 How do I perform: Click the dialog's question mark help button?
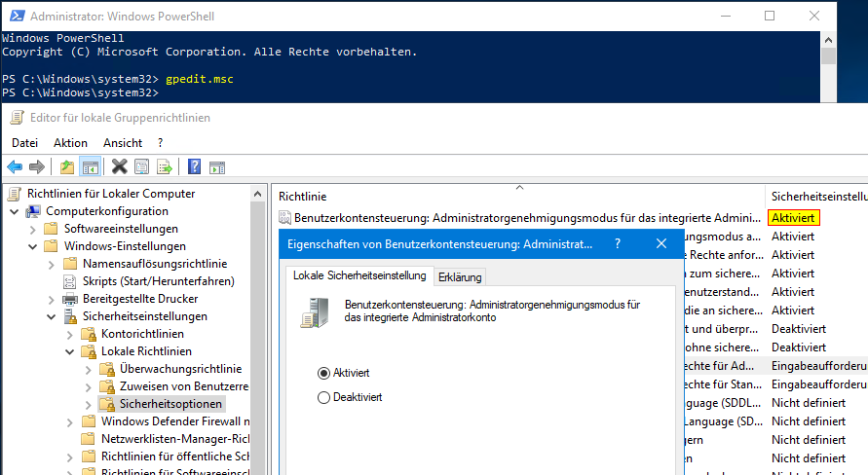coord(618,243)
